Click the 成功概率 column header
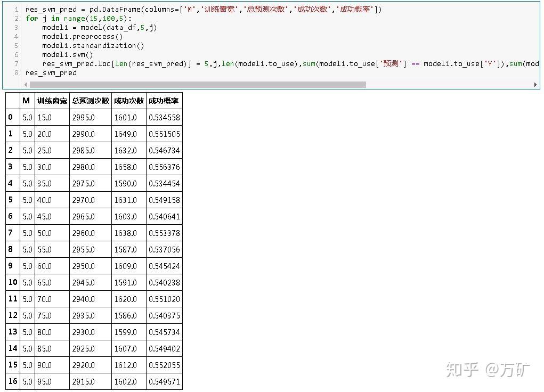Image resolution: width=544 pixels, height=392 pixels. [x=164, y=101]
